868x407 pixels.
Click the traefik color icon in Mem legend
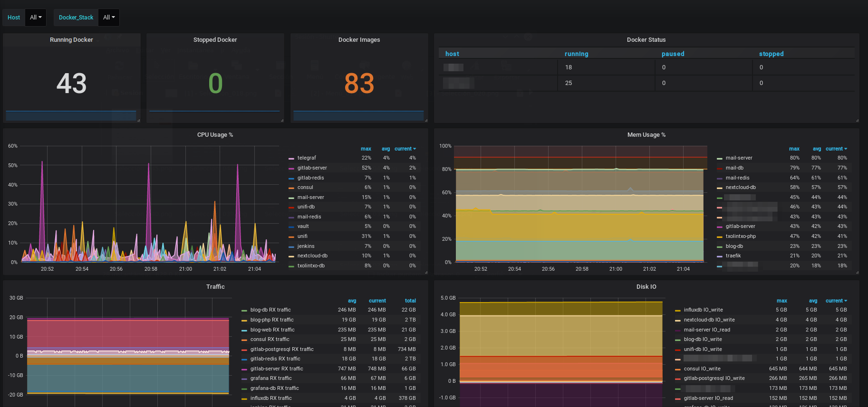pos(719,256)
